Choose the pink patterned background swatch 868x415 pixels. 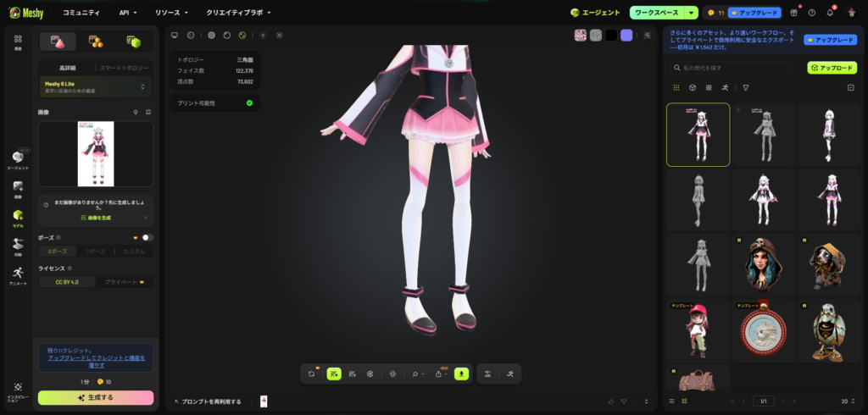[x=580, y=36]
